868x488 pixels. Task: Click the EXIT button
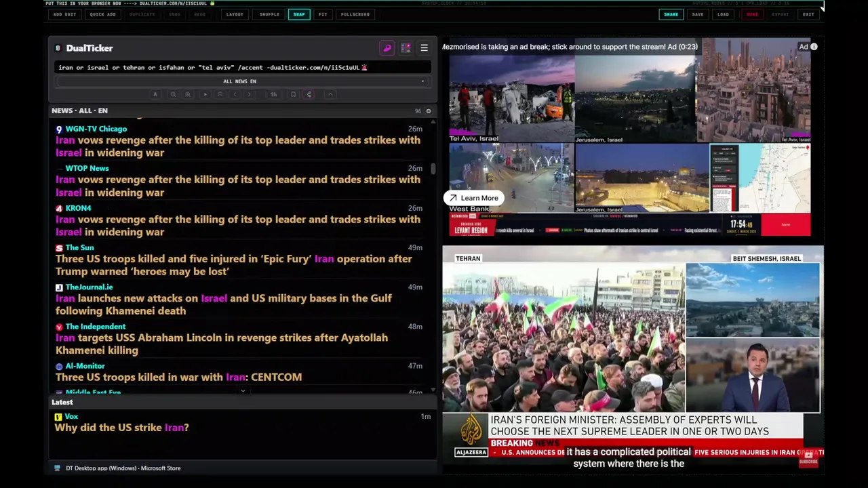point(808,14)
